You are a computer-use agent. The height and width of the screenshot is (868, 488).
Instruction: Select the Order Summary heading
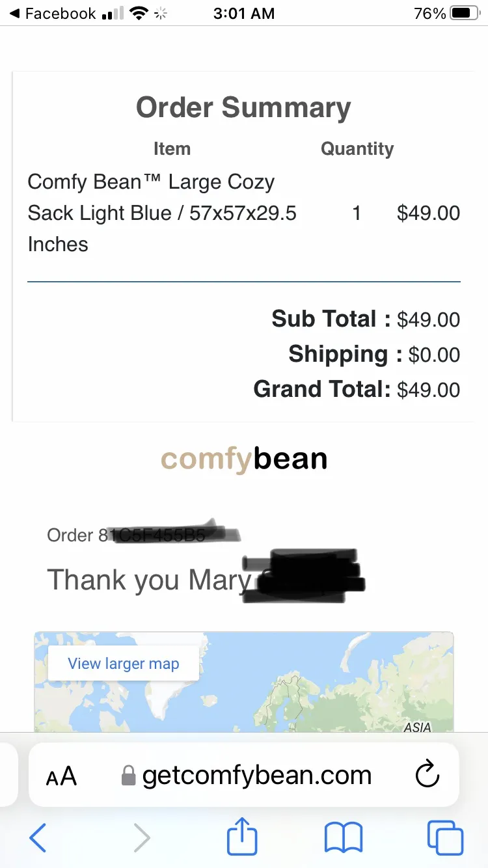[x=243, y=108]
